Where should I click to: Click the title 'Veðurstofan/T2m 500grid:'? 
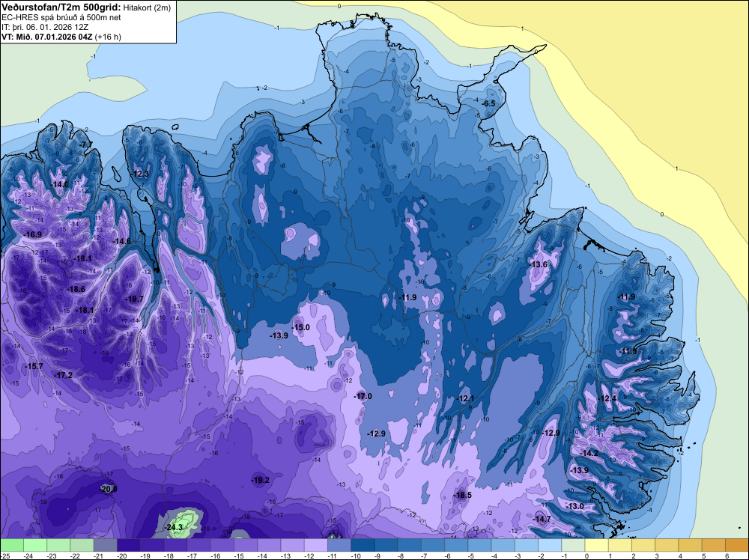pyautogui.click(x=61, y=7)
